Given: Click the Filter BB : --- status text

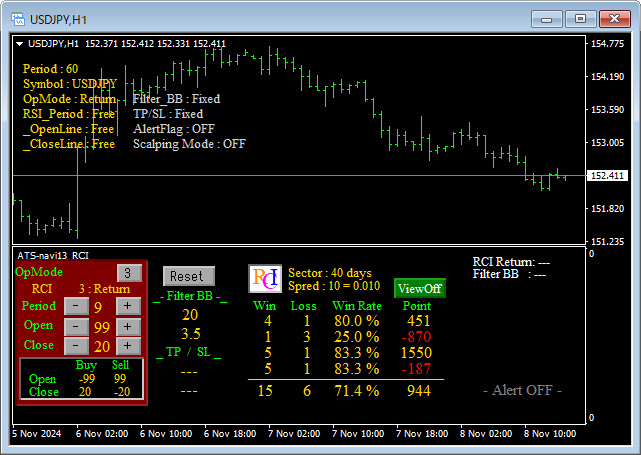Looking at the screenshot, I should [x=509, y=274].
